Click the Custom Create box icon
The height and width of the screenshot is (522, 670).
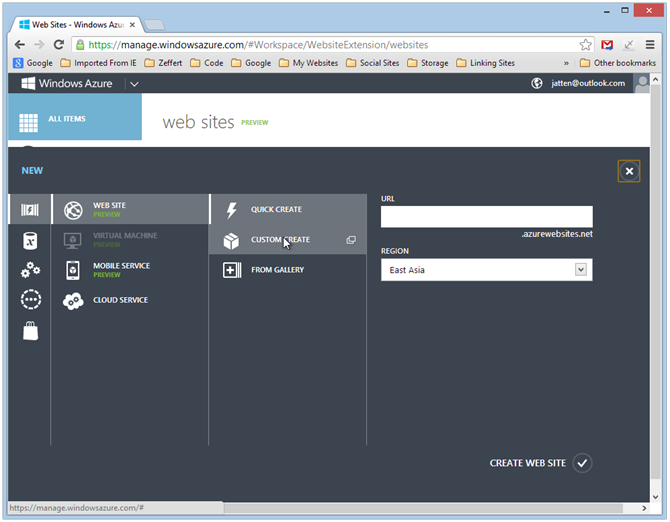(231, 240)
